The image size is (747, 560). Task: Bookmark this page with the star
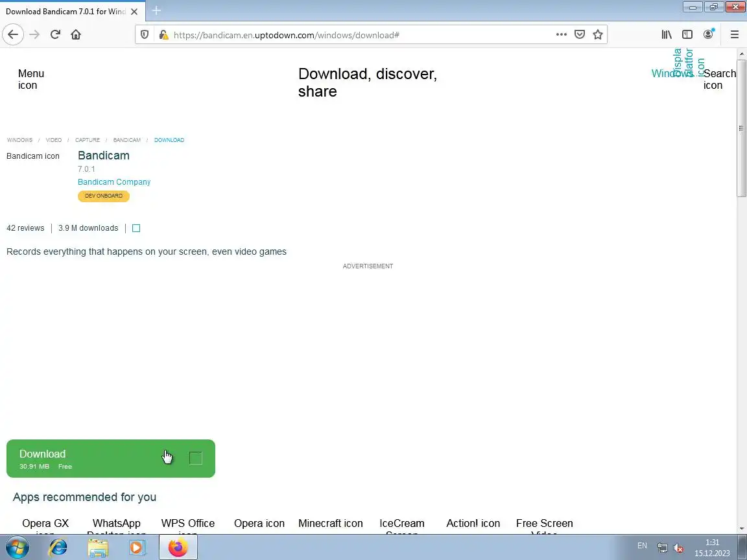[x=597, y=35]
